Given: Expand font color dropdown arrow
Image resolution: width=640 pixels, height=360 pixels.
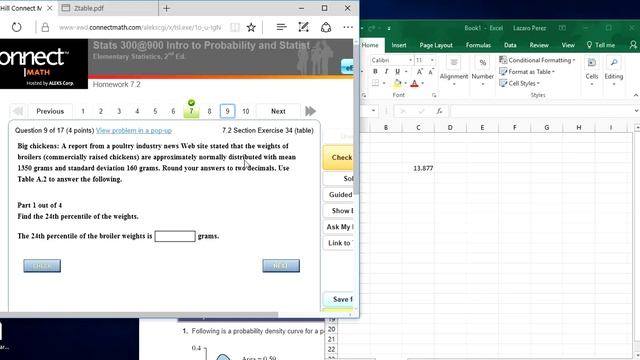Looking at the screenshot, I should (422, 83).
